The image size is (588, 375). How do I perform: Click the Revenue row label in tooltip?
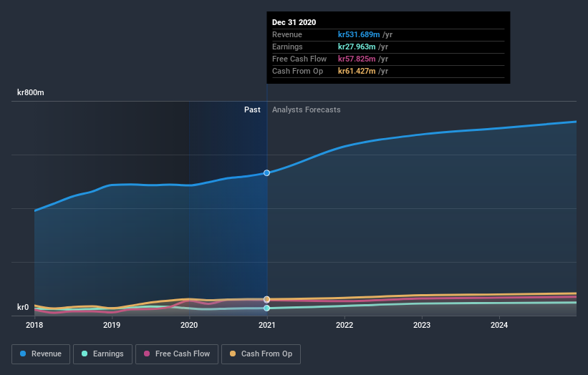pos(287,34)
